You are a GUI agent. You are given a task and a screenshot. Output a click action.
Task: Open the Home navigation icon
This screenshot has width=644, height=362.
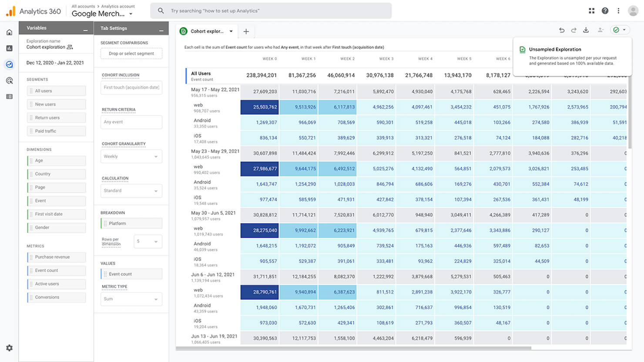pos(9,32)
